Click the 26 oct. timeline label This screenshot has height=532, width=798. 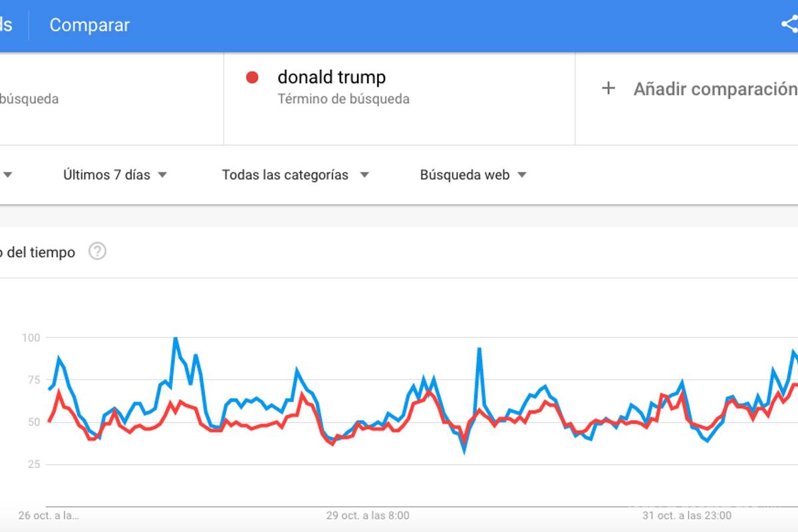[47, 515]
